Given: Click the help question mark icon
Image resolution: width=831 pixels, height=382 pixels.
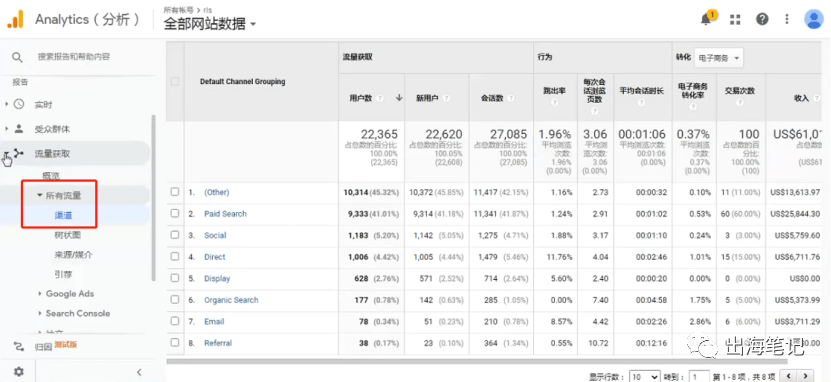Looking at the screenshot, I should tap(762, 20).
